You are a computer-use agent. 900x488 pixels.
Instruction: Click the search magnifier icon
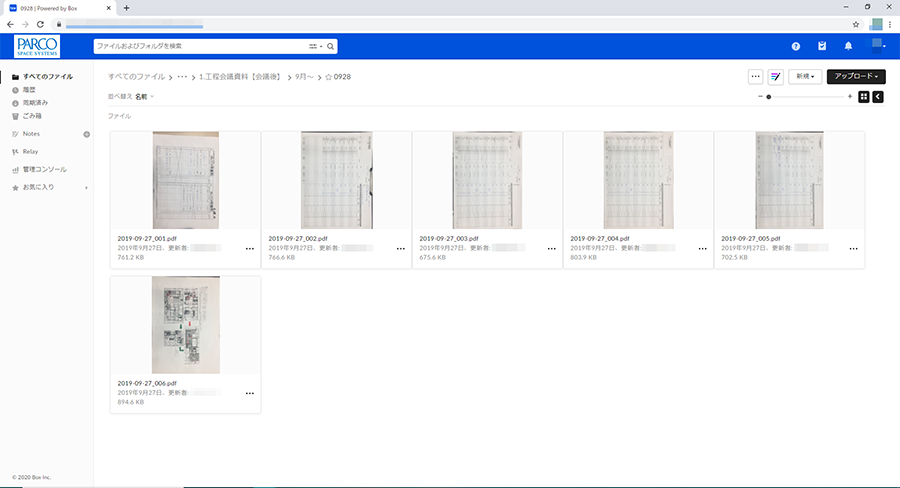[330, 46]
